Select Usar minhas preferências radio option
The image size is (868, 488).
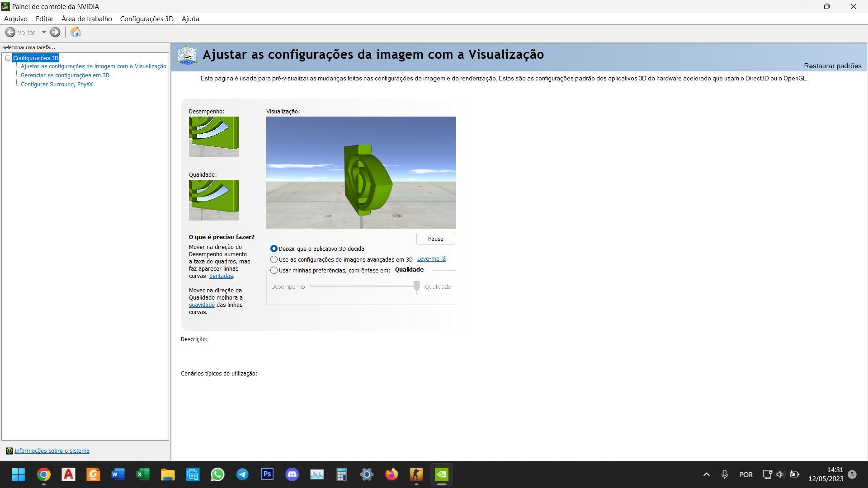(274, 270)
